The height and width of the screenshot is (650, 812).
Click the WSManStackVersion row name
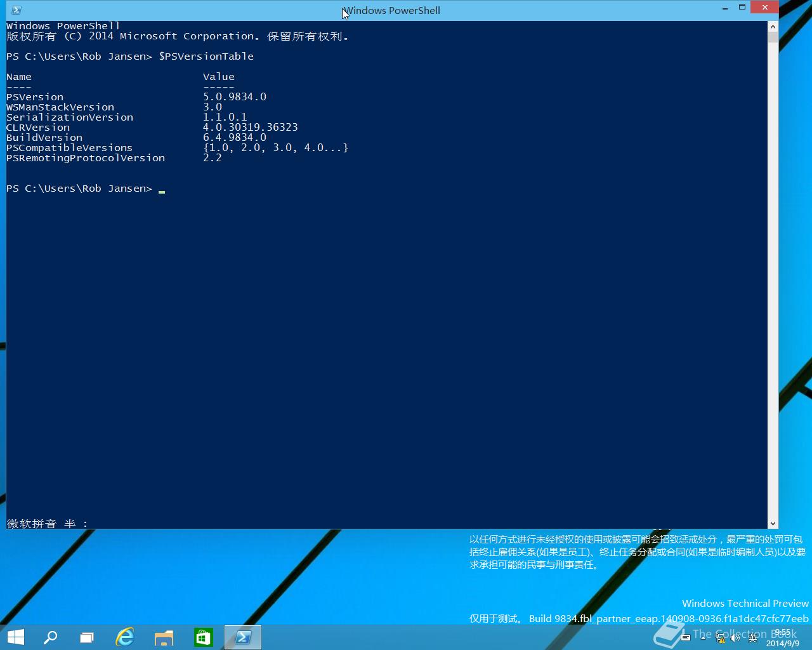click(x=60, y=107)
